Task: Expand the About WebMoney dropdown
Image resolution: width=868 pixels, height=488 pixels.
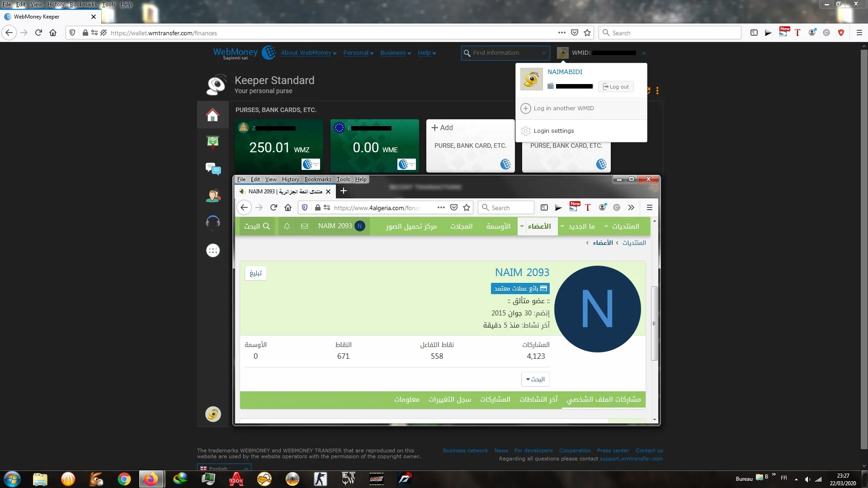Action: click(x=308, y=53)
